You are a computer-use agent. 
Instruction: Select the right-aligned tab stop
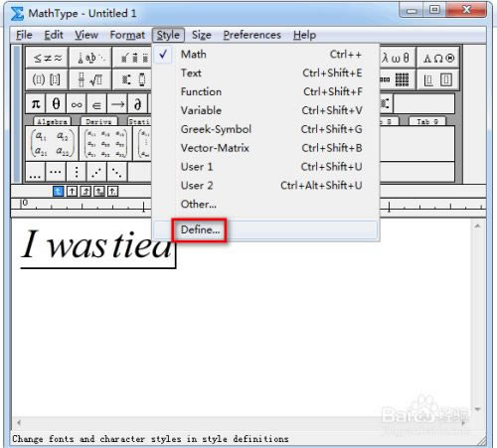pyautogui.click(x=85, y=191)
